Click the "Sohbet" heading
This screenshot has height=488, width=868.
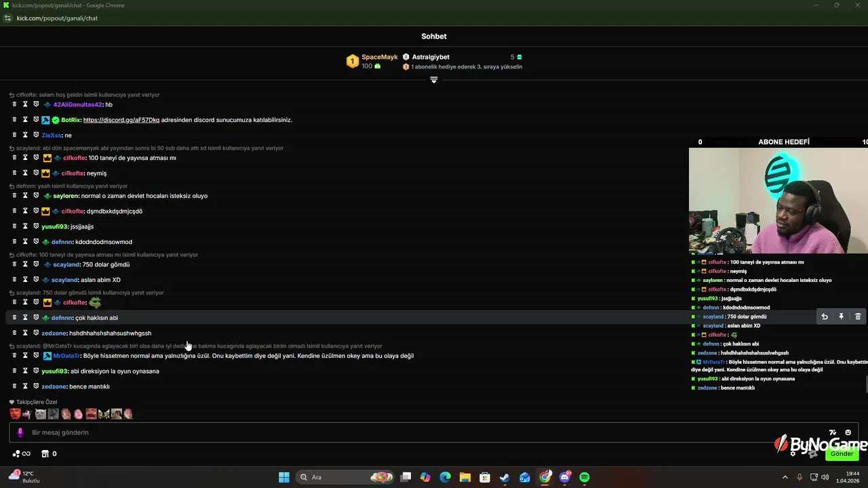coord(434,37)
